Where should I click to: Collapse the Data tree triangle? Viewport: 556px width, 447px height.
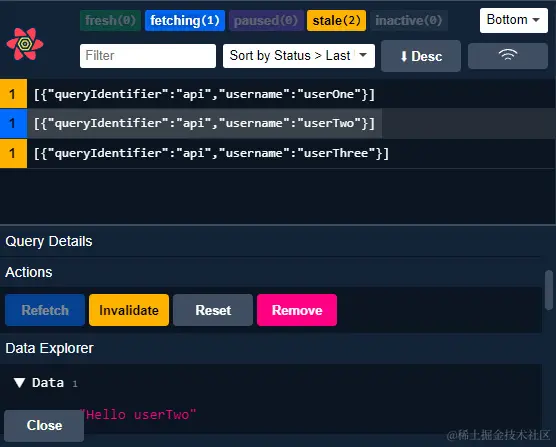click(19, 383)
